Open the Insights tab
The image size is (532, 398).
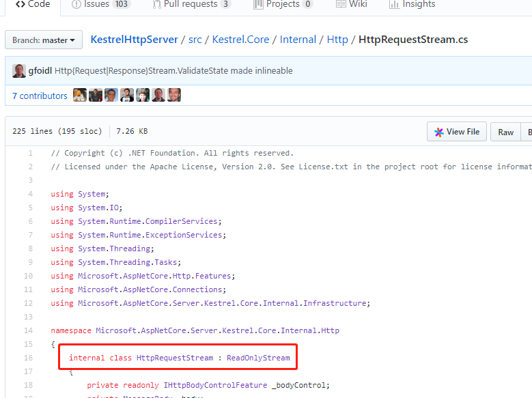412,4
